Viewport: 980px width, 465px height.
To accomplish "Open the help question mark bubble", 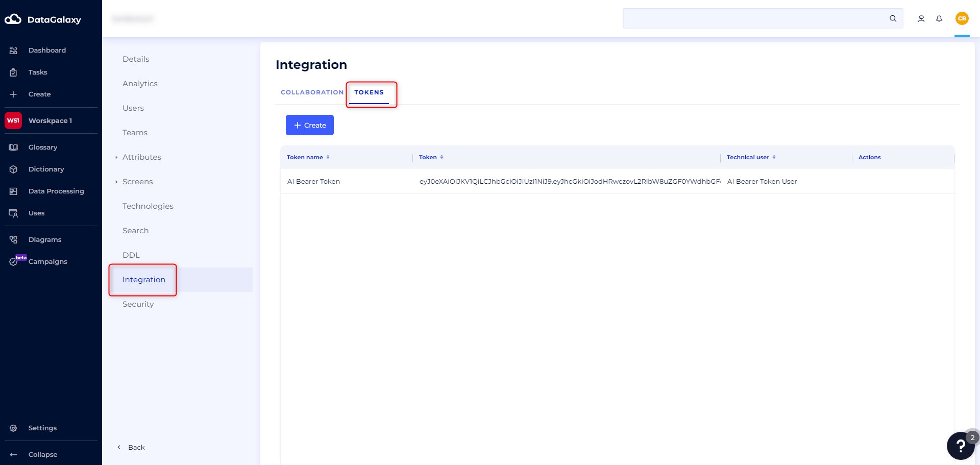I will [x=961, y=446].
